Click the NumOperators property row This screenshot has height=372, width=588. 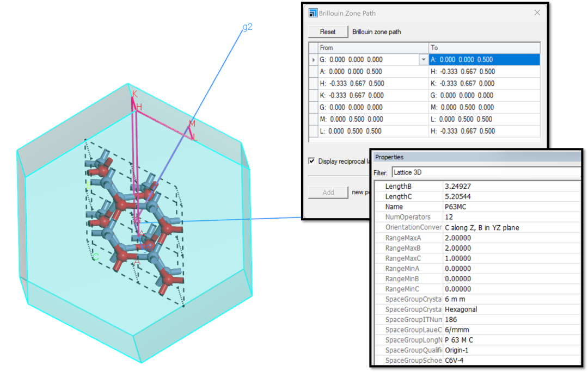pos(478,217)
